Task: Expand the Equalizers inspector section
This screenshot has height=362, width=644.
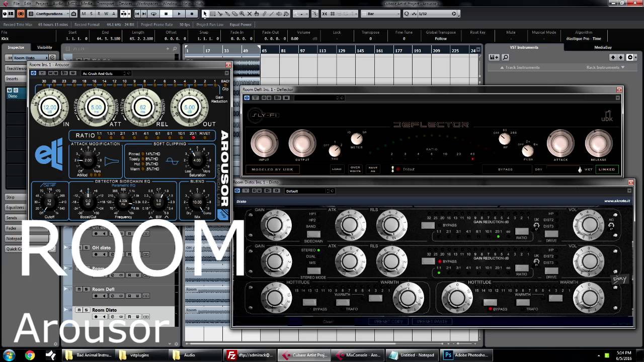Action: coord(15,207)
